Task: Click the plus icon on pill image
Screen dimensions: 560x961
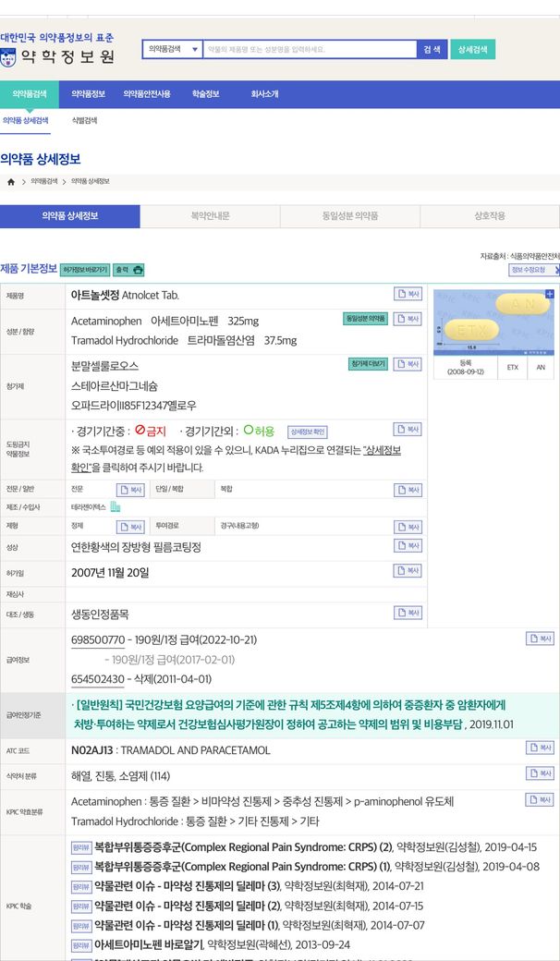Action: (550, 293)
